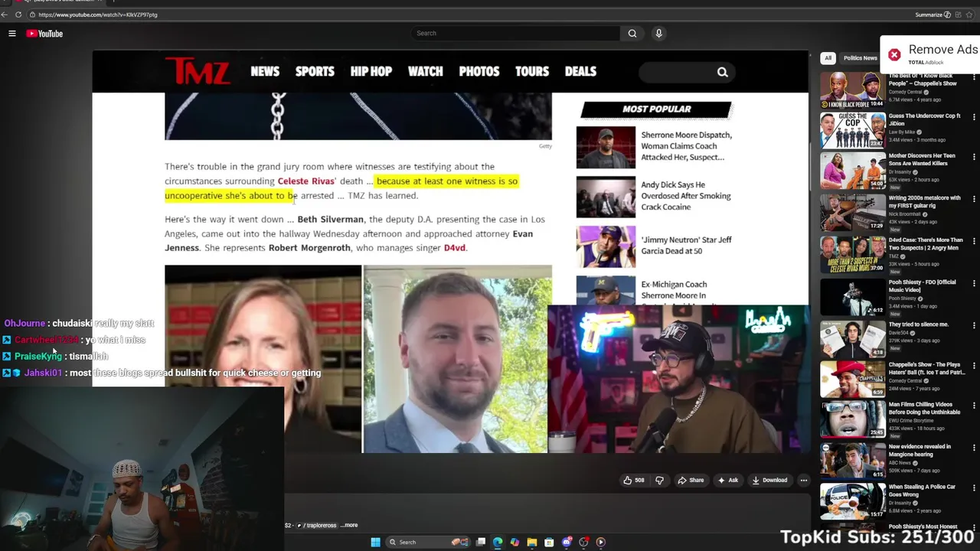Click the YouTube search magnifier button
Image resolution: width=980 pixels, height=551 pixels.
632,34
